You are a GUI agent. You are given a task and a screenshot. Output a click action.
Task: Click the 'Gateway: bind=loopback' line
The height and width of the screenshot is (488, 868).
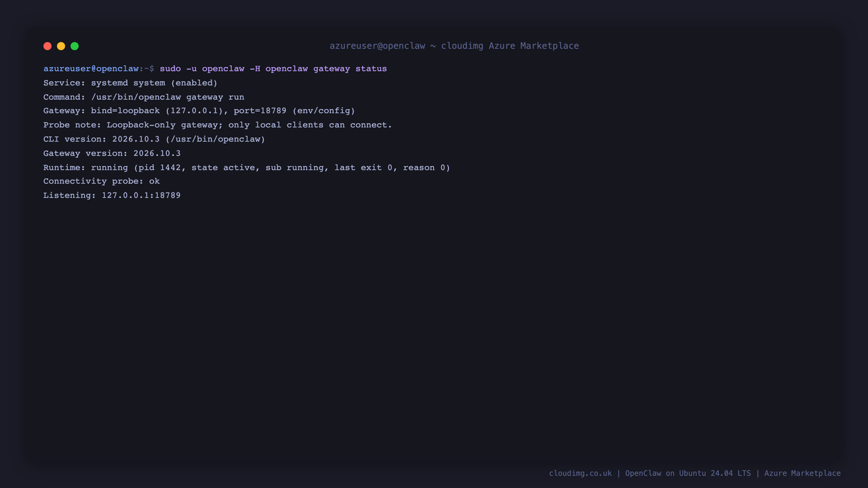199,110
